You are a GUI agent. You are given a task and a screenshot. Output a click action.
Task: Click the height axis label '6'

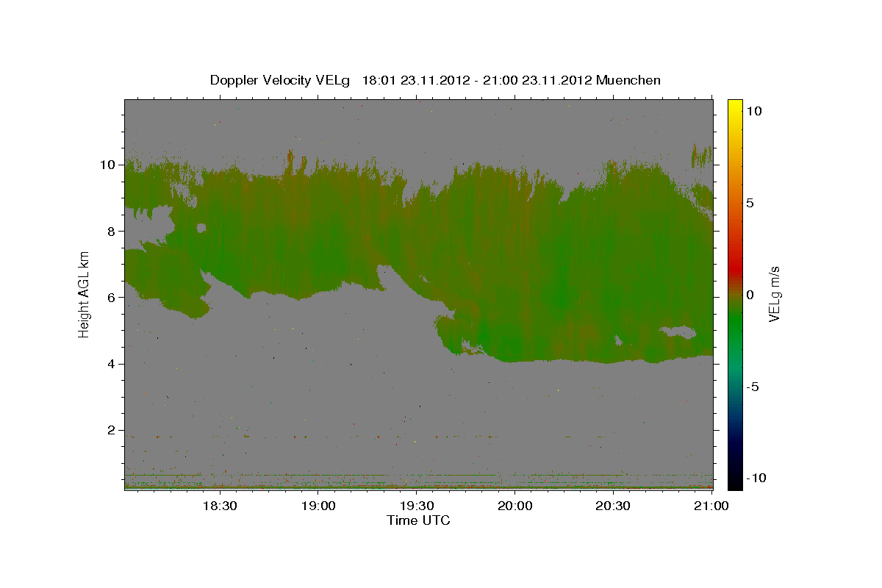(110, 298)
